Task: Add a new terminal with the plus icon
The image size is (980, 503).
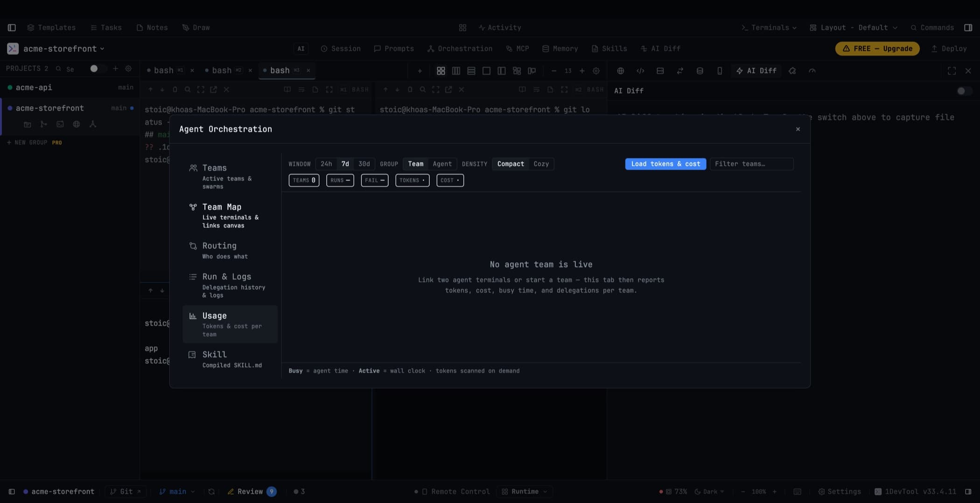Action: [x=420, y=71]
